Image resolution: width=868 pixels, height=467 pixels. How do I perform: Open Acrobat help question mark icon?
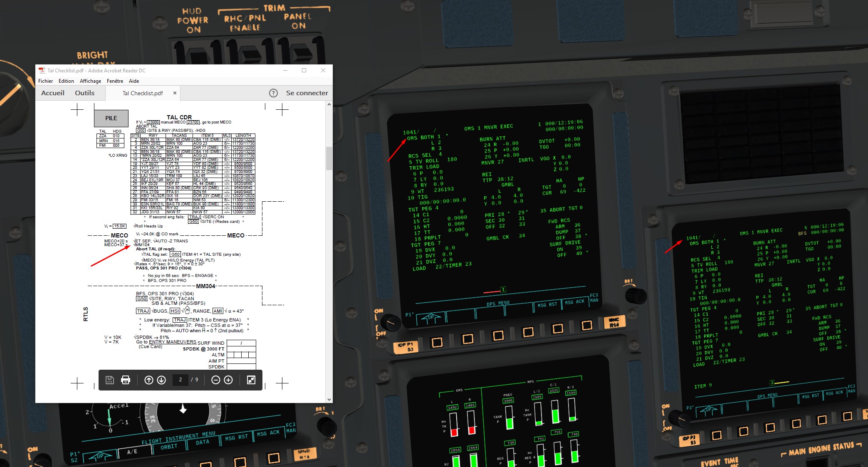pyautogui.click(x=273, y=93)
